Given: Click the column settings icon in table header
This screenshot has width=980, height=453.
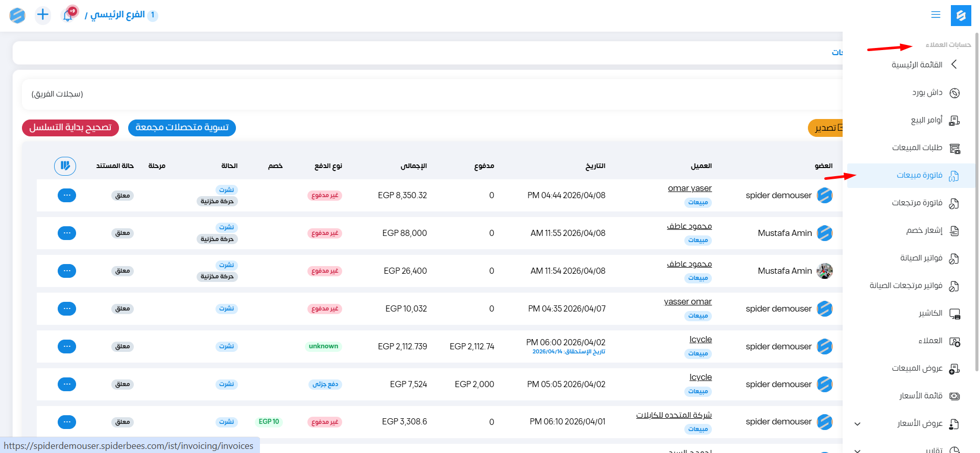Looking at the screenshot, I should pyautogui.click(x=65, y=166).
